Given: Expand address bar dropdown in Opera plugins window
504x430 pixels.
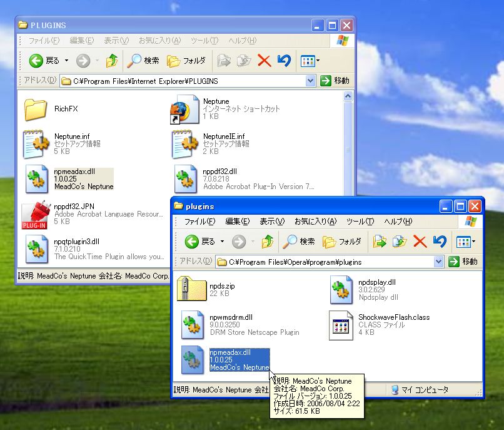Looking at the screenshot, I should pyautogui.click(x=438, y=262).
